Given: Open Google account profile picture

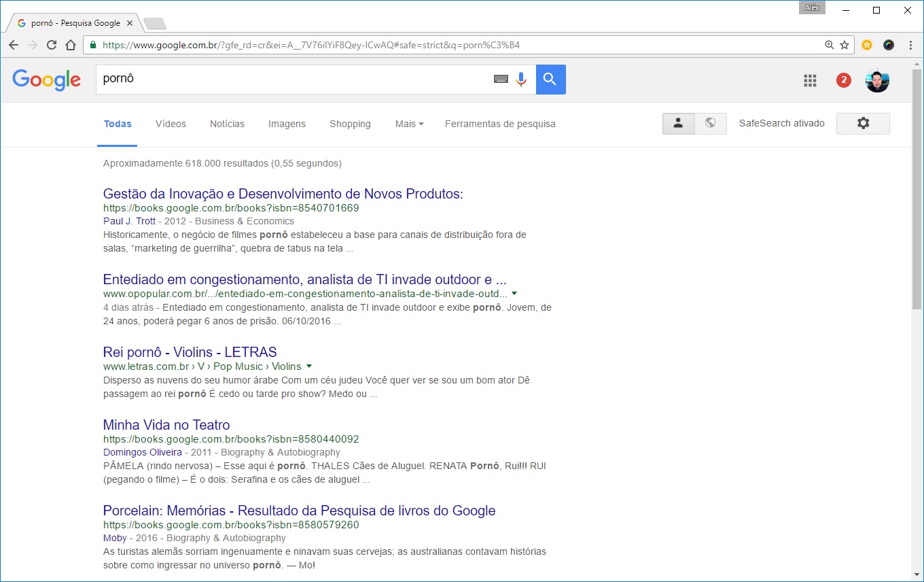Looking at the screenshot, I should pyautogui.click(x=877, y=81).
